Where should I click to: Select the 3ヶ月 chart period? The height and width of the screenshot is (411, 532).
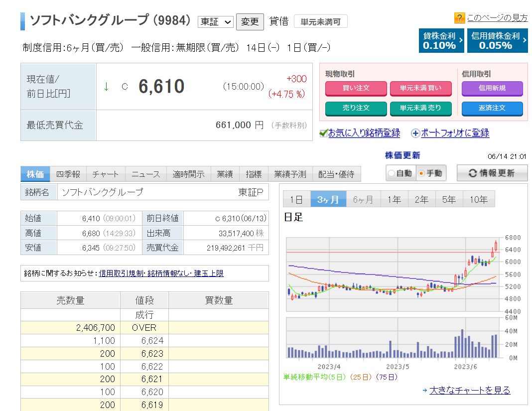point(328,199)
